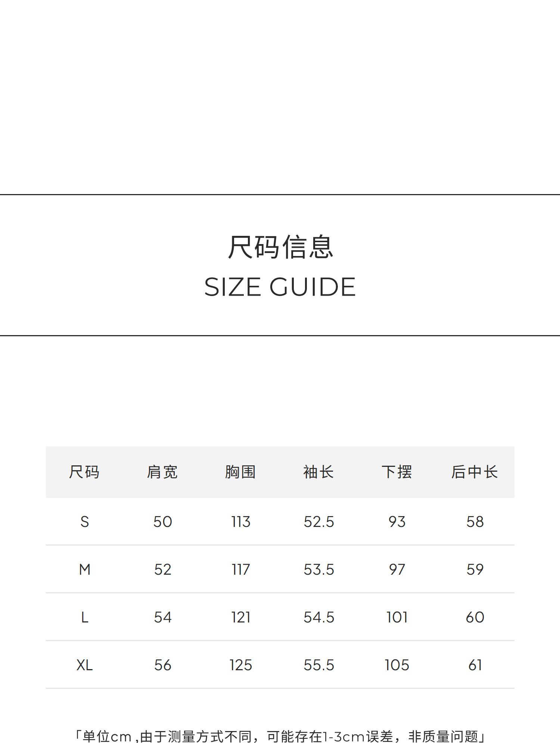Click the 125 chest value cell
This screenshot has width=560, height=743.
(x=241, y=665)
